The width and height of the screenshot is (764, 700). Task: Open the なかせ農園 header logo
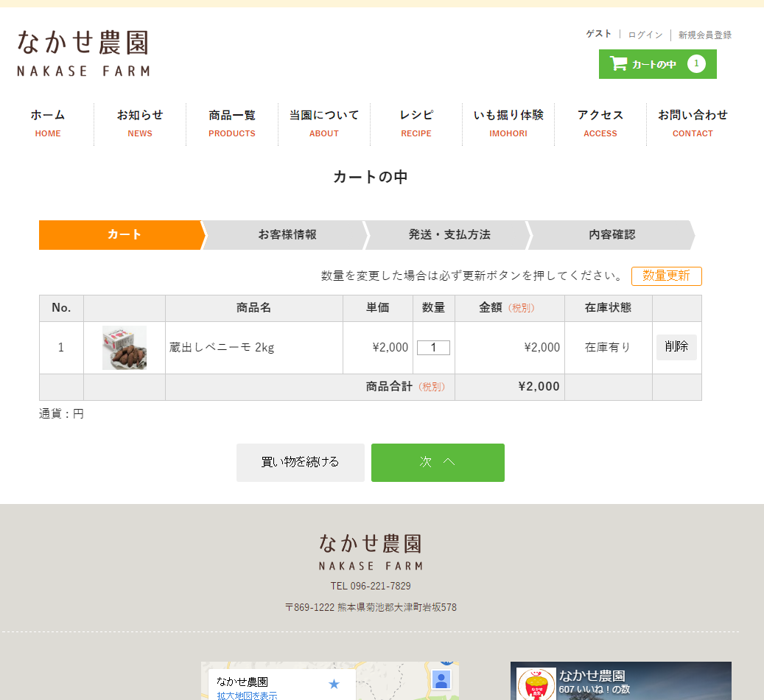point(83,52)
